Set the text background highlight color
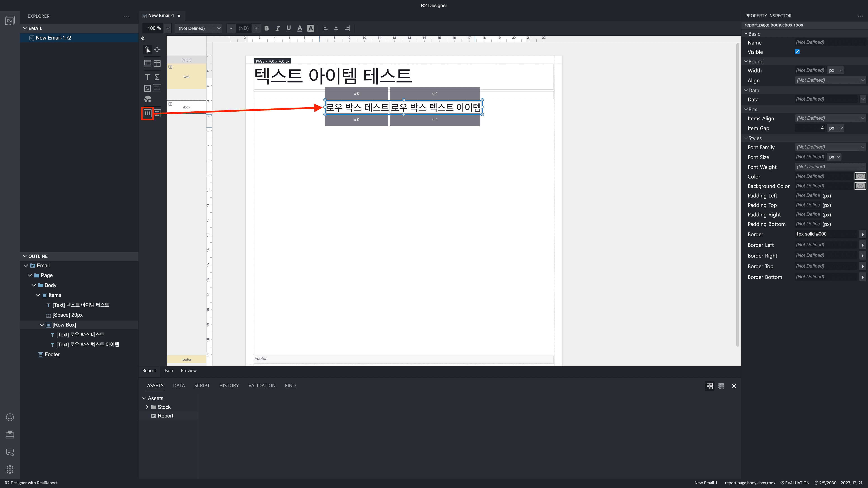Screen dimensions: 868x488 pos(311,28)
